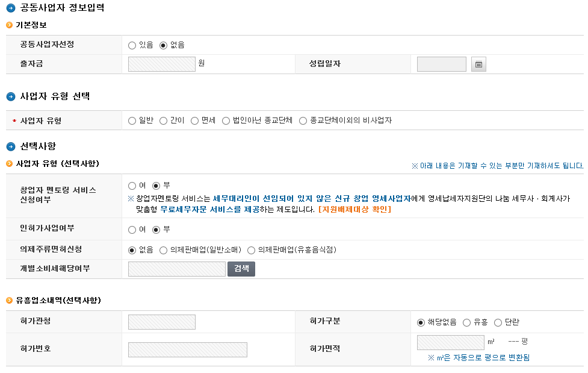Set 인허가사업여부 to 여
588x373 pixels.
point(132,230)
